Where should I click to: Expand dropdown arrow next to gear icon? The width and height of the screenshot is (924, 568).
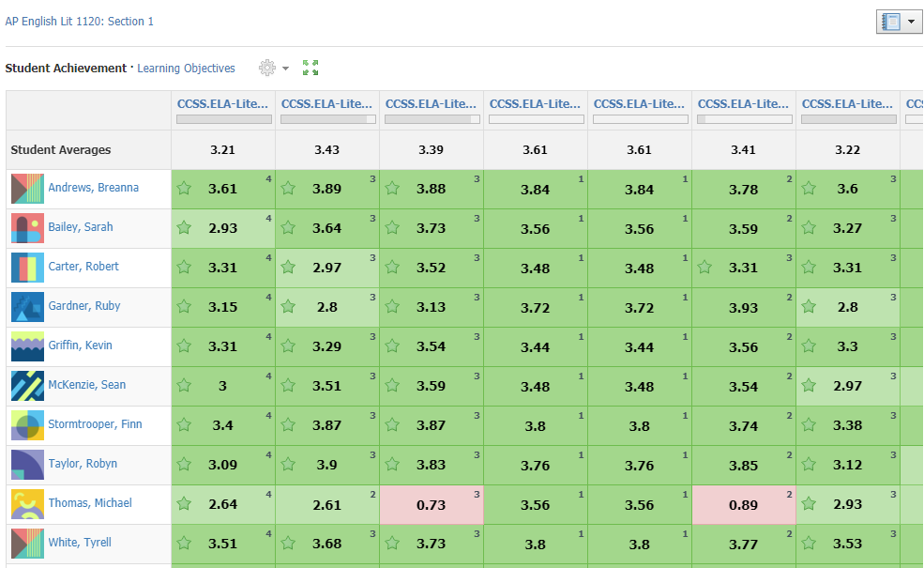pos(286,69)
